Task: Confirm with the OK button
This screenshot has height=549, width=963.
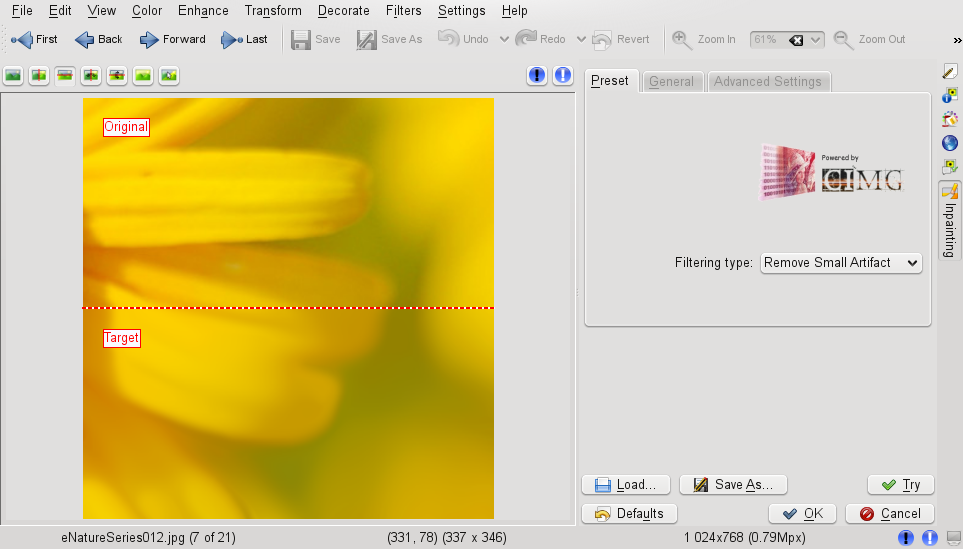Action: [x=803, y=513]
